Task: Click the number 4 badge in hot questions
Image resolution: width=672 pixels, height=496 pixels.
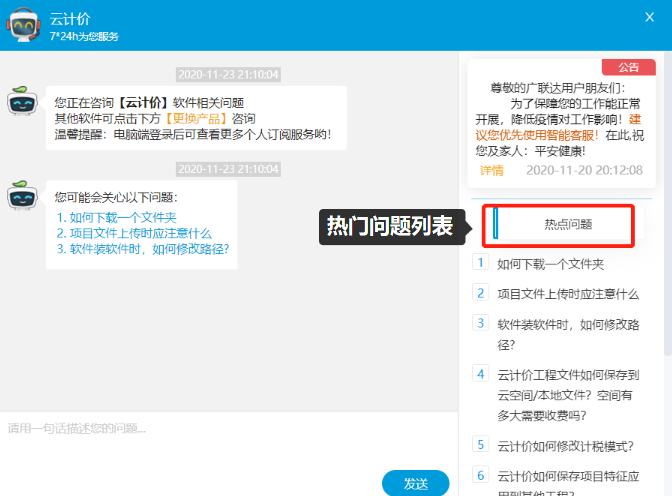Action: click(x=480, y=375)
